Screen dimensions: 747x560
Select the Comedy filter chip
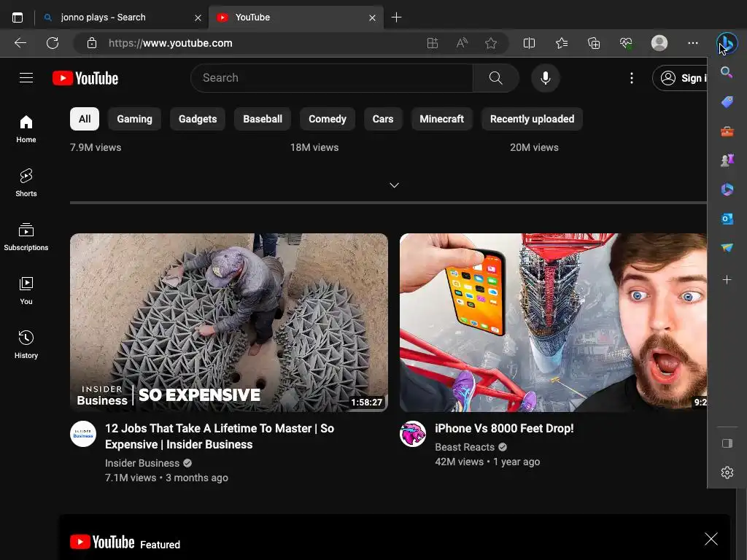point(328,119)
